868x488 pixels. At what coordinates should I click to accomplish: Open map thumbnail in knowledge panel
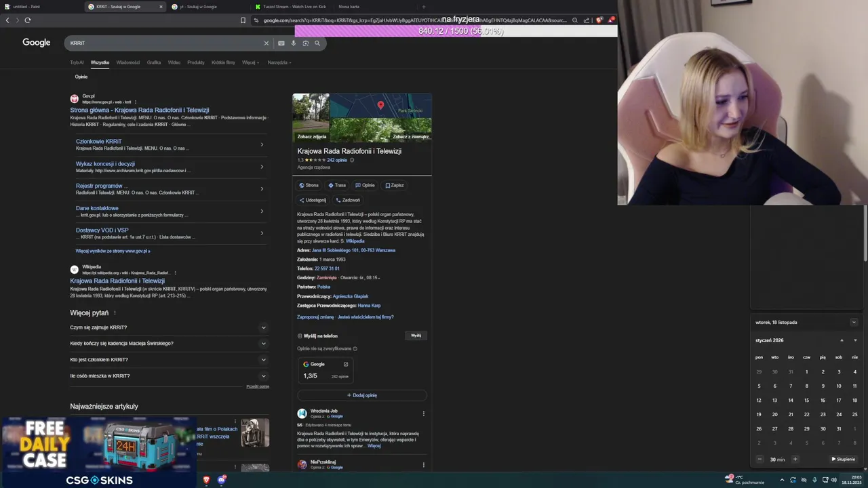tap(380, 105)
